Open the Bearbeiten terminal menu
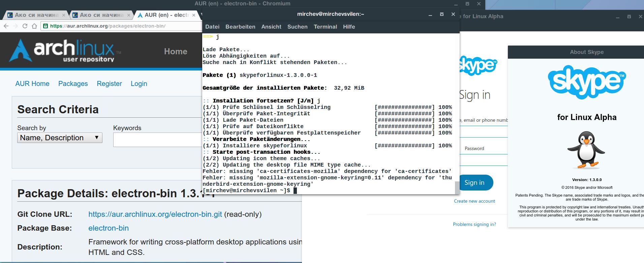 pyautogui.click(x=240, y=27)
